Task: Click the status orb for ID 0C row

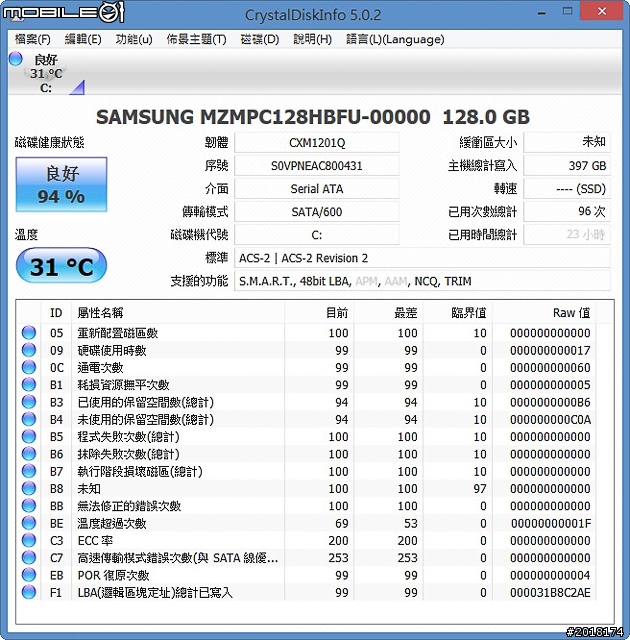Action: 29,367
